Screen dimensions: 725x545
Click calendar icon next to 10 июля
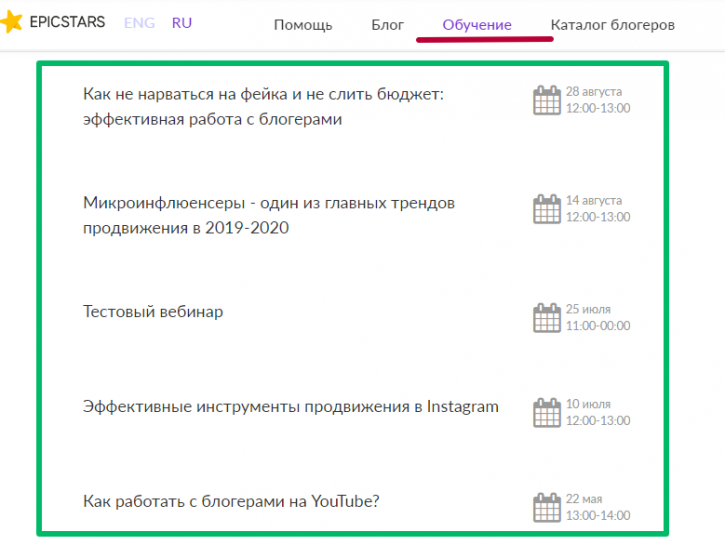547,412
